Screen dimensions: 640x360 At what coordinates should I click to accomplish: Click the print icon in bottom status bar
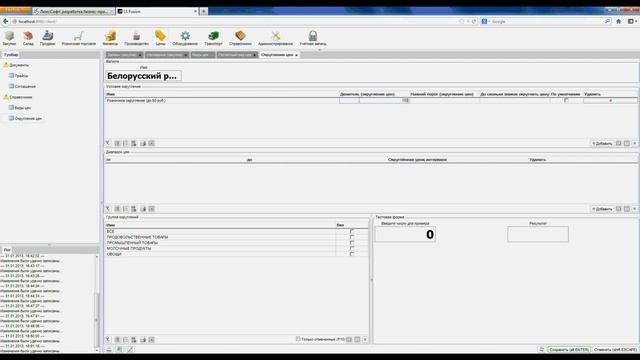click(109, 350)
